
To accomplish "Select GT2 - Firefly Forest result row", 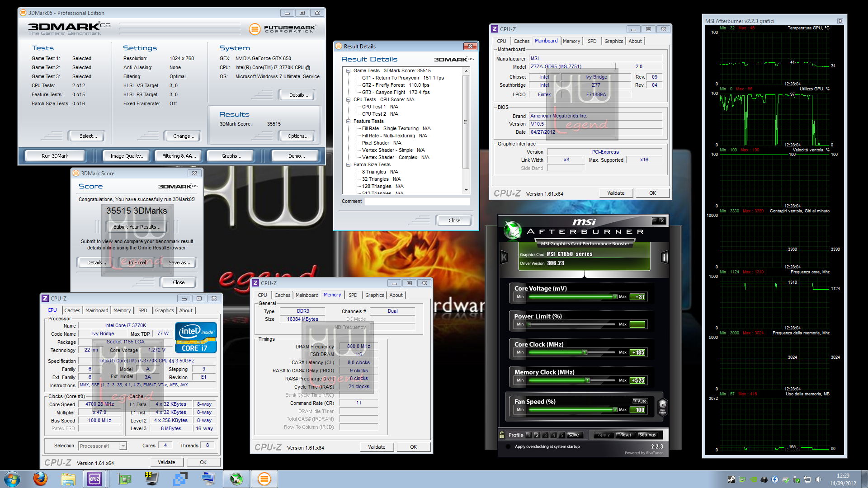I will (396, 85).
